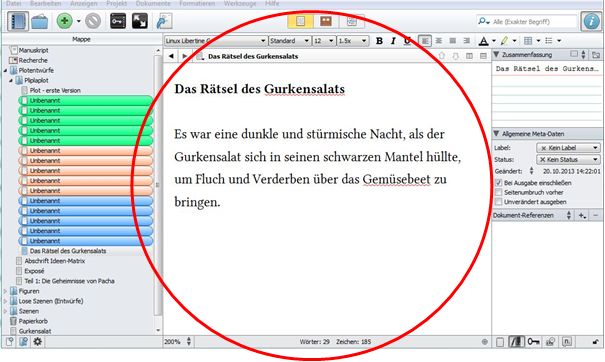Toggle italic formatting
This screenshot has width=605, height=362.
(393, 41)
